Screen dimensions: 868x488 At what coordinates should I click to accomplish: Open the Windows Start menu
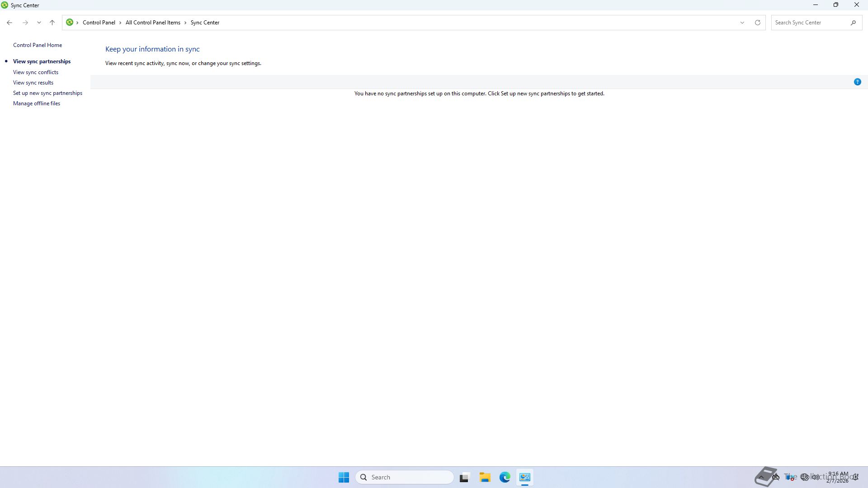click(x=344, y=477)
